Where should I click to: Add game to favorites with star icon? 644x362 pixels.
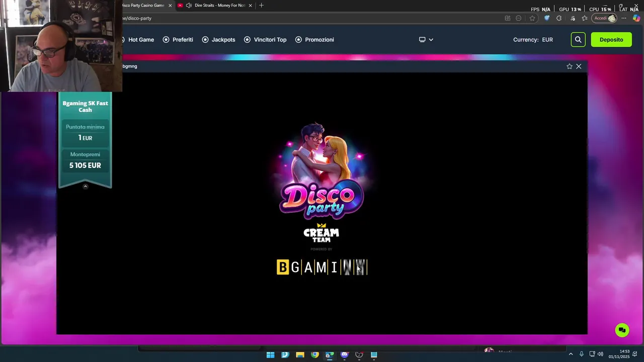point(570,66)
